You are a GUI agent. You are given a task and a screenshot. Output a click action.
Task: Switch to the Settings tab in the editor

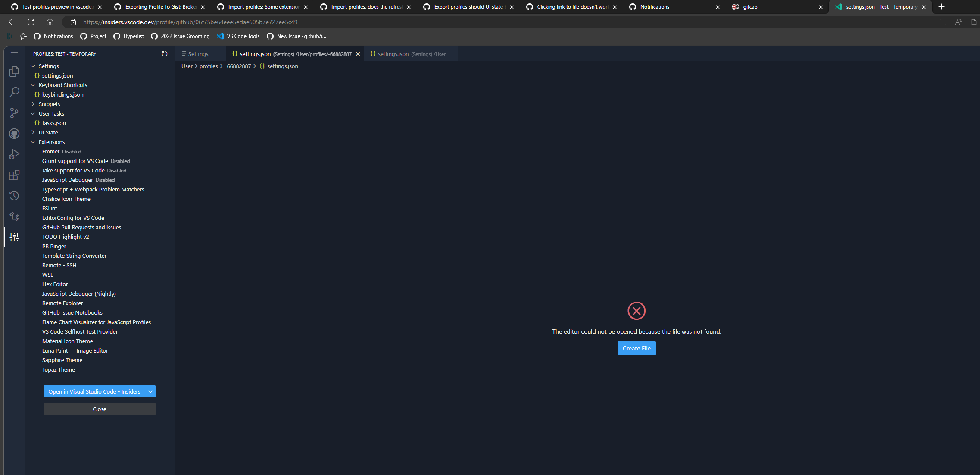pyautogui.click(x=198, y=53)
